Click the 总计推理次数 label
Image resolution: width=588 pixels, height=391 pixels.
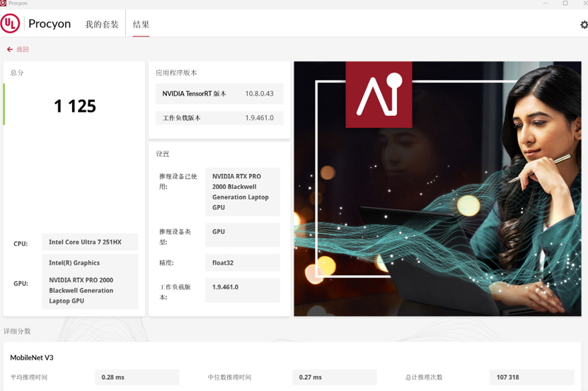(424, 377)
